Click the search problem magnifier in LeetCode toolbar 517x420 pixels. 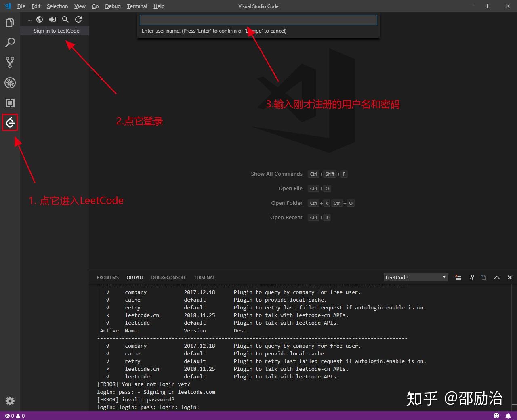pyautogui.click(x=65, y=19)
